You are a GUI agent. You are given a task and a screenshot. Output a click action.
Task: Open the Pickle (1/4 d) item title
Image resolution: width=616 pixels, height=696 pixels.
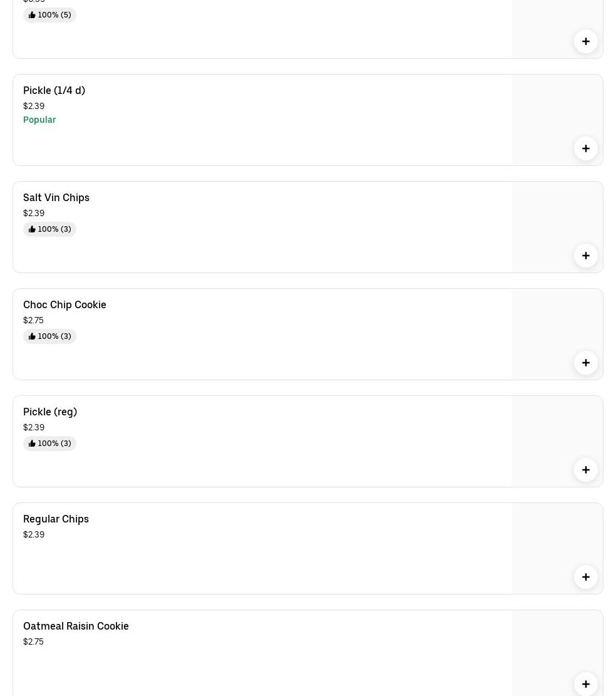tap(54, 90)
